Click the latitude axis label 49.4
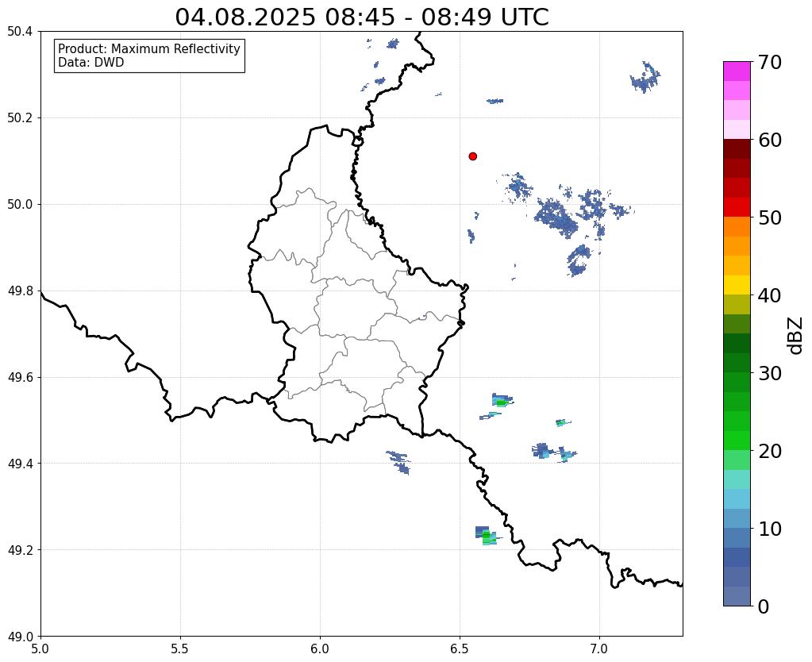812x662 pixels. click(20, 464)
